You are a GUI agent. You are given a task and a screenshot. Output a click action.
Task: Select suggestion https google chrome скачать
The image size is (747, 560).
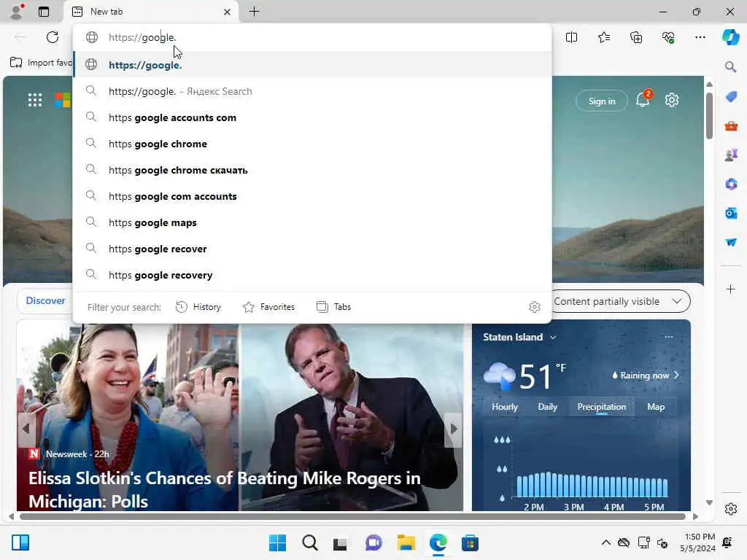(x=312, y=169)
